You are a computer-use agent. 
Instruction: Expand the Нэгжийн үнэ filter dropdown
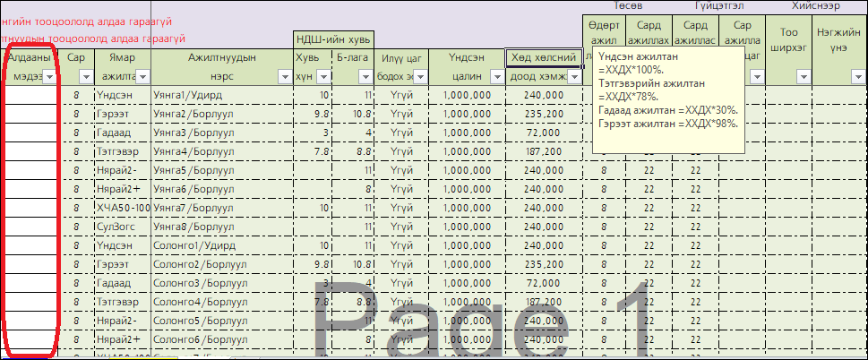point(857,78)
